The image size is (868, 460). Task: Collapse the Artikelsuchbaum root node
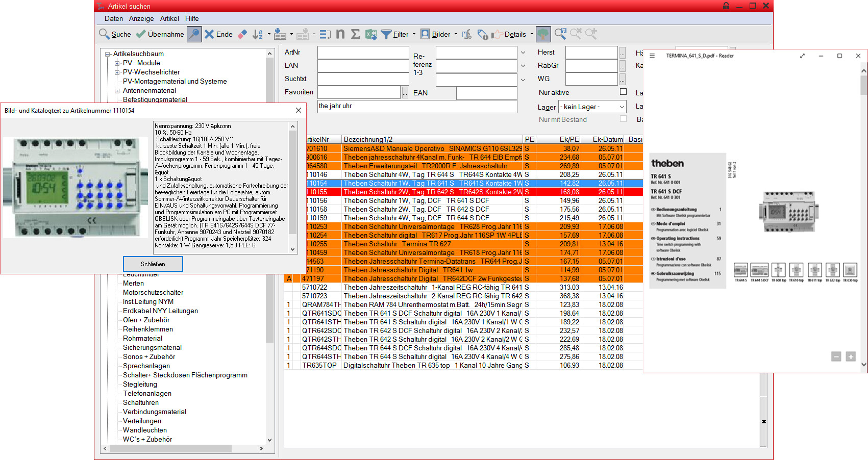[x=108, y=54]
